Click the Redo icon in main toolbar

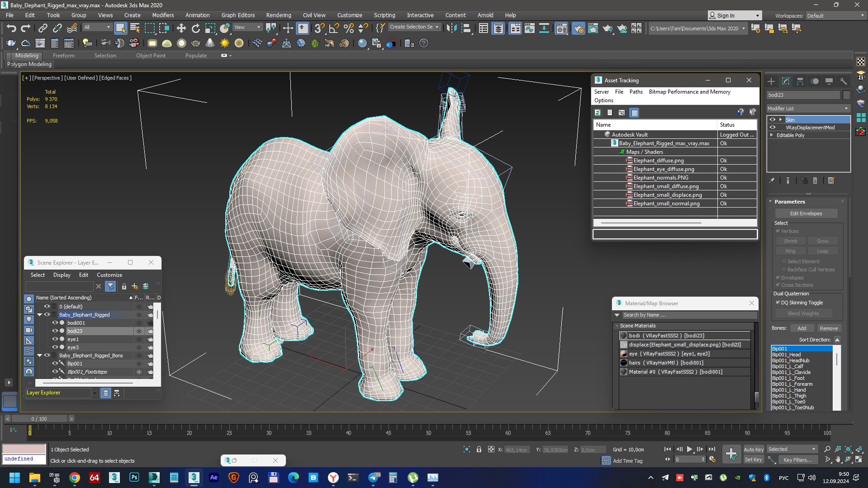25,28
